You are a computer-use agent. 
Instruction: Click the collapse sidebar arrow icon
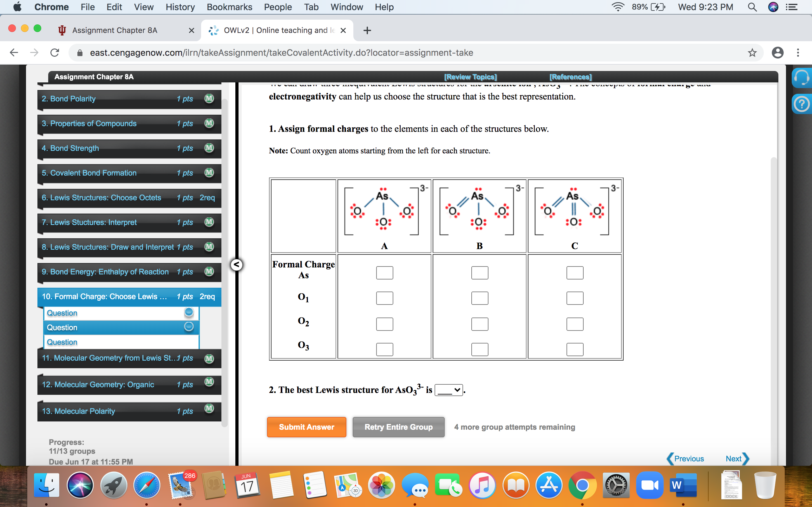pyautogui.click(x=236, y=265)
